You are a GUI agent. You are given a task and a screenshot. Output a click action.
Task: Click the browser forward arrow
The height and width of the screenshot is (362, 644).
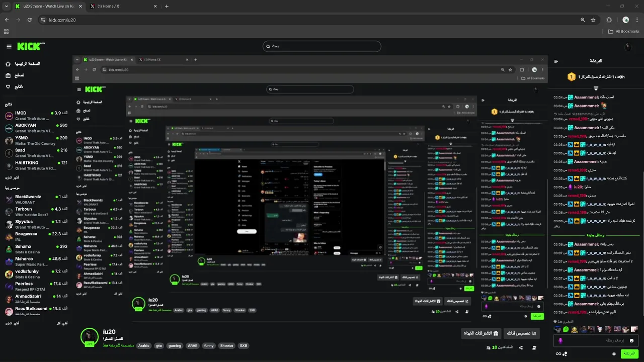18,20
